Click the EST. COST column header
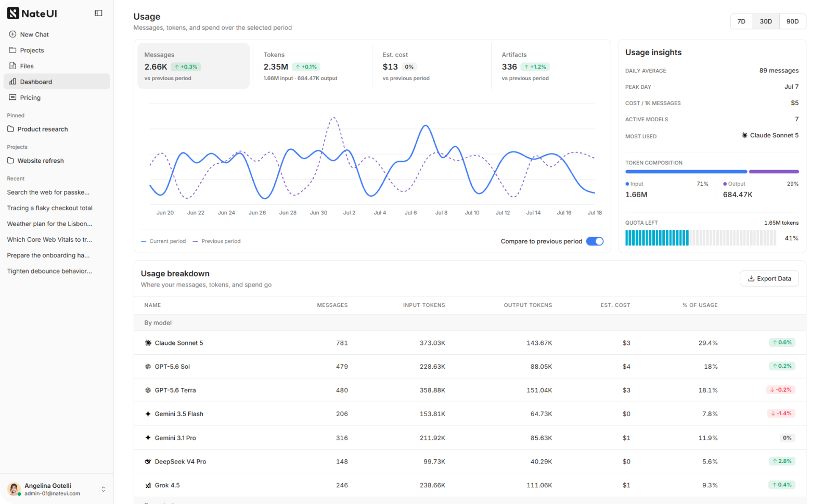This screenshot has width=824, height=504. pos(615,305)
